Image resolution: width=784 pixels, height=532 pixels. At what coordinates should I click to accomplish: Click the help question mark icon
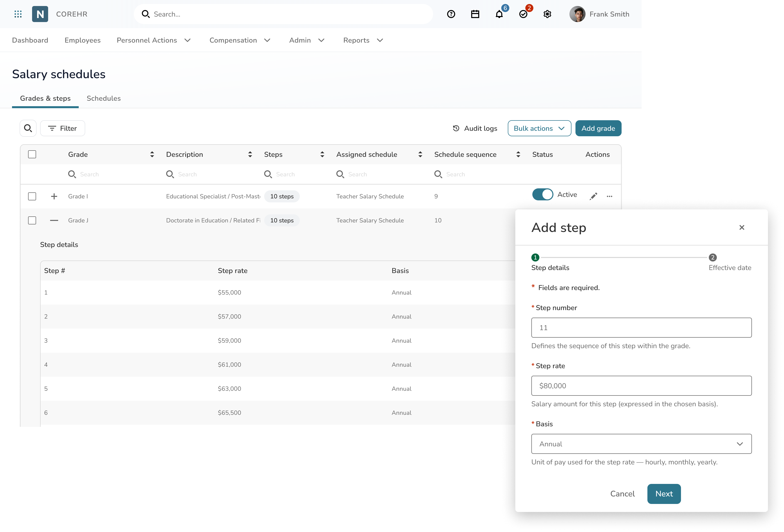451,14
